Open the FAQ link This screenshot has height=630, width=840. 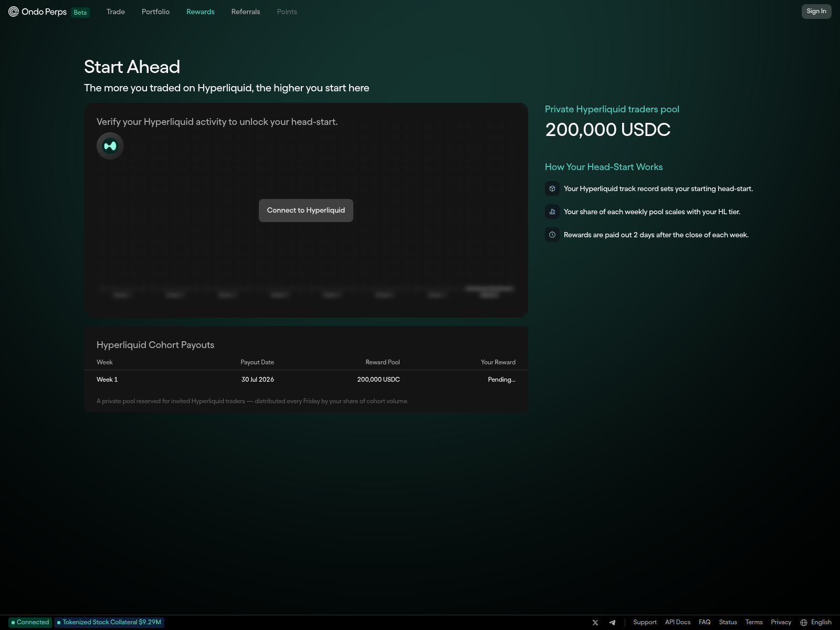[x=705, y=622]
